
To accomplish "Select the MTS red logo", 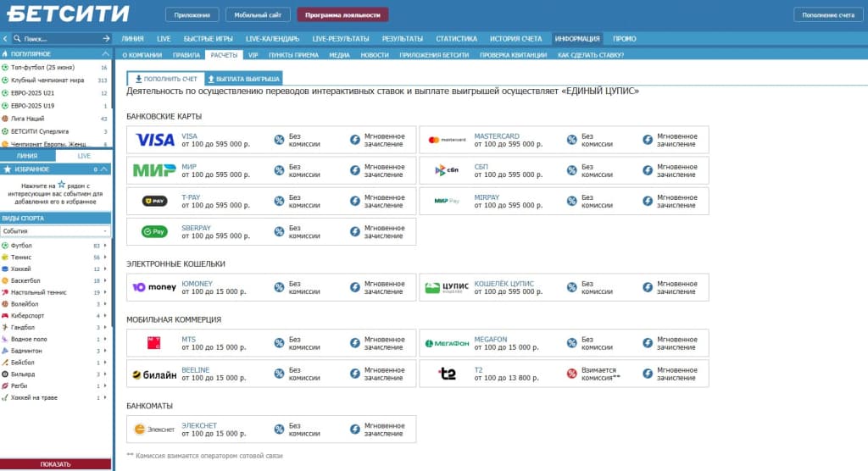I will [x=154, y=343].
